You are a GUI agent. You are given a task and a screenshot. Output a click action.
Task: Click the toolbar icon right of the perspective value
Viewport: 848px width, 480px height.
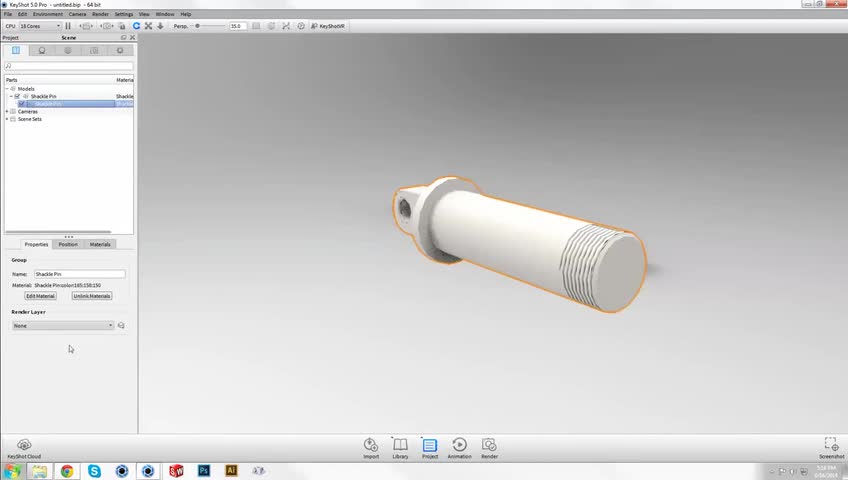[256, 26]
